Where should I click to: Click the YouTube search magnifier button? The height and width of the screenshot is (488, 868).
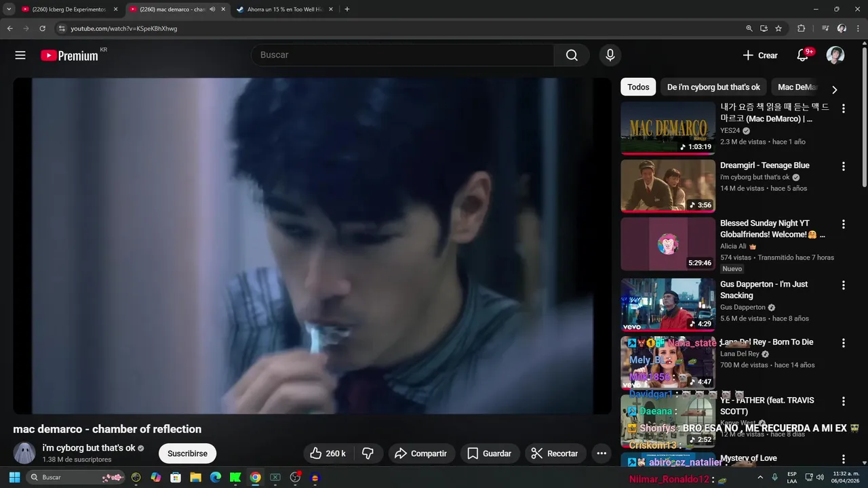pyautogui.click(x=572, y=55)
